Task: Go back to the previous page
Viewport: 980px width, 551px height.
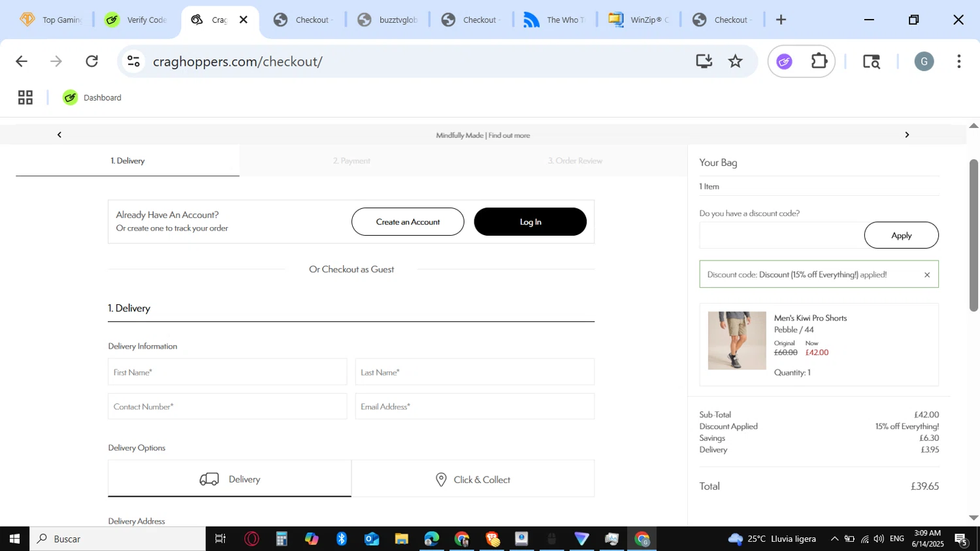Action: pyautogui.click(x=22, y=61)
